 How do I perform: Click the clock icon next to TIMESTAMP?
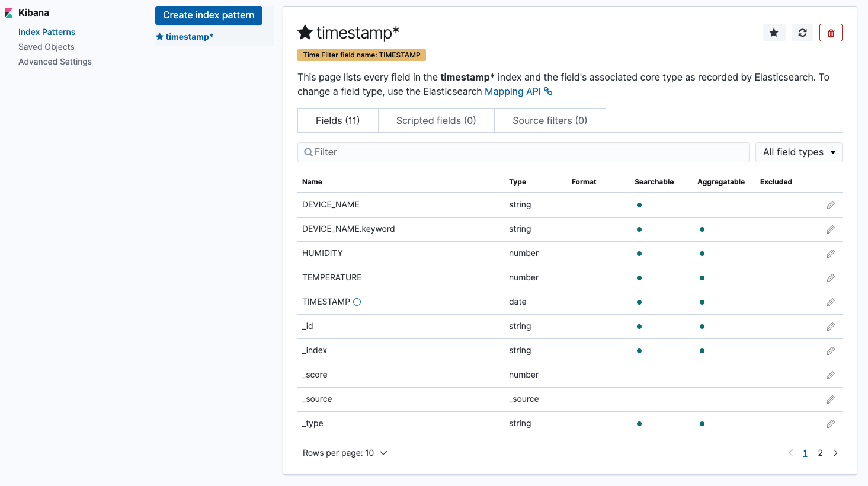pyautogui.click(x=357, y=302)
